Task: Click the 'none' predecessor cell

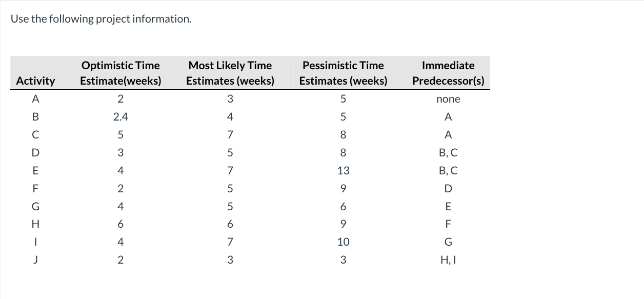Action: pos(448,99)
